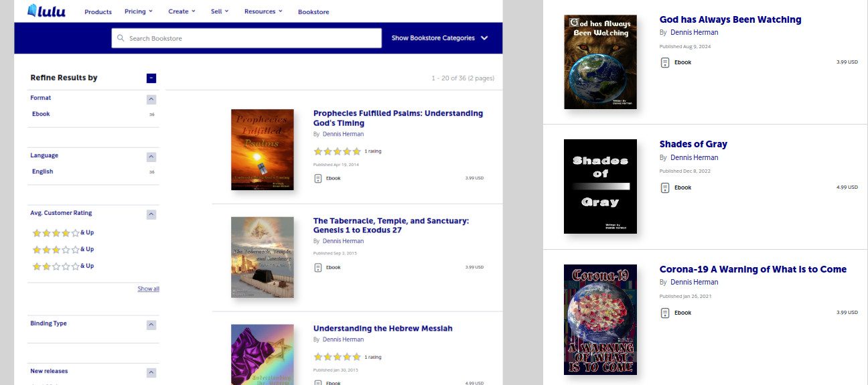Click Show all ratings link
Viewport: 868px width, 385px height.
click(x=148, y=289)
